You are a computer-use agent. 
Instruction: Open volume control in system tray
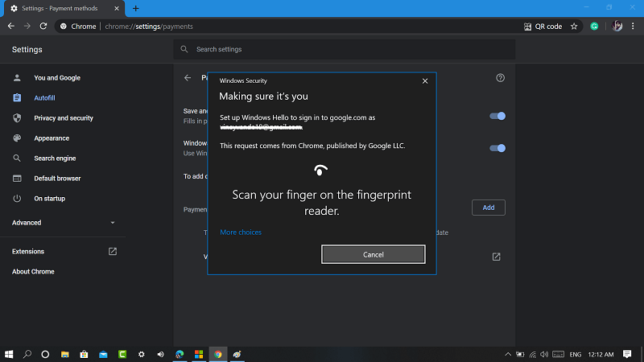[x=545, y=354]
